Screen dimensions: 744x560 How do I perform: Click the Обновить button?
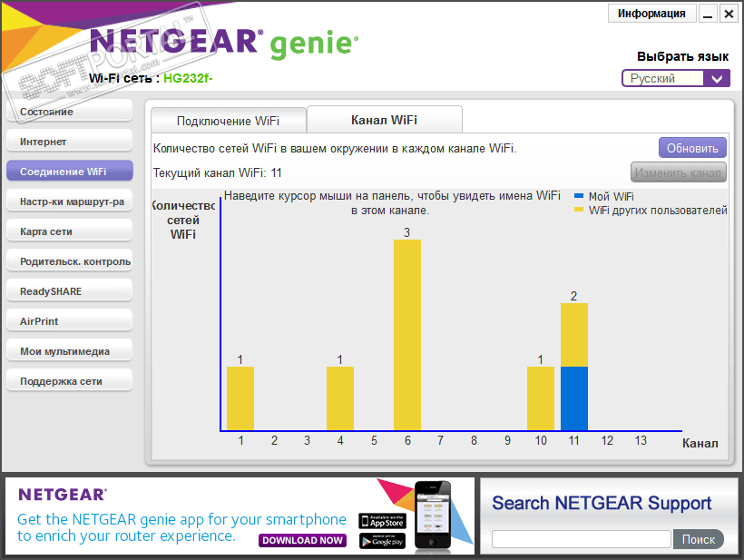[692, 148]
